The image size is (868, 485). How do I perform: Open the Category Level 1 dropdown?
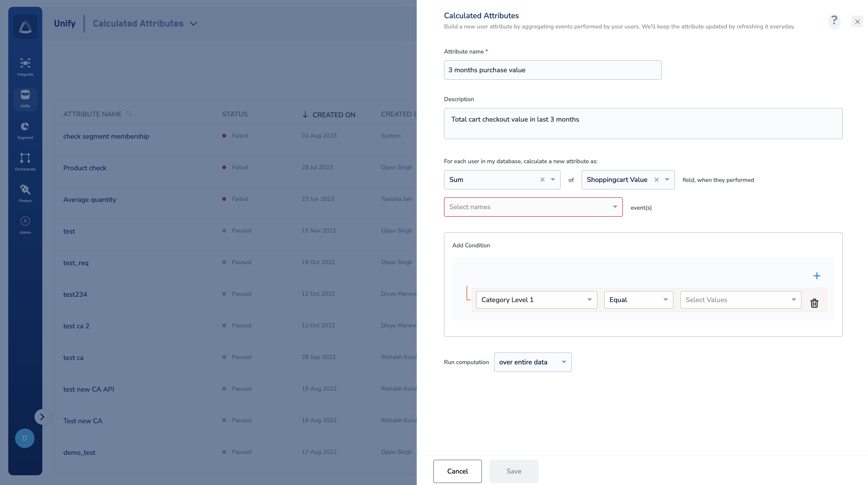pyautogui.click(x=536, y=300)
